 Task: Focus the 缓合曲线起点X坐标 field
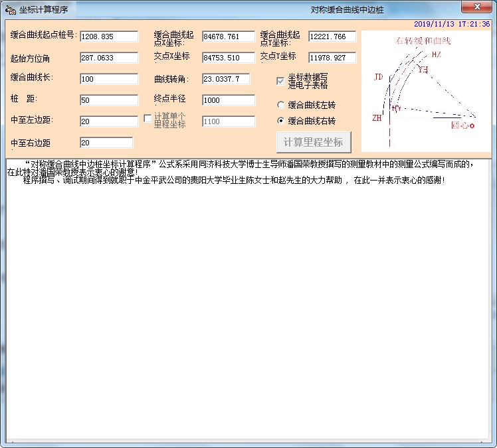click(229, 37)
